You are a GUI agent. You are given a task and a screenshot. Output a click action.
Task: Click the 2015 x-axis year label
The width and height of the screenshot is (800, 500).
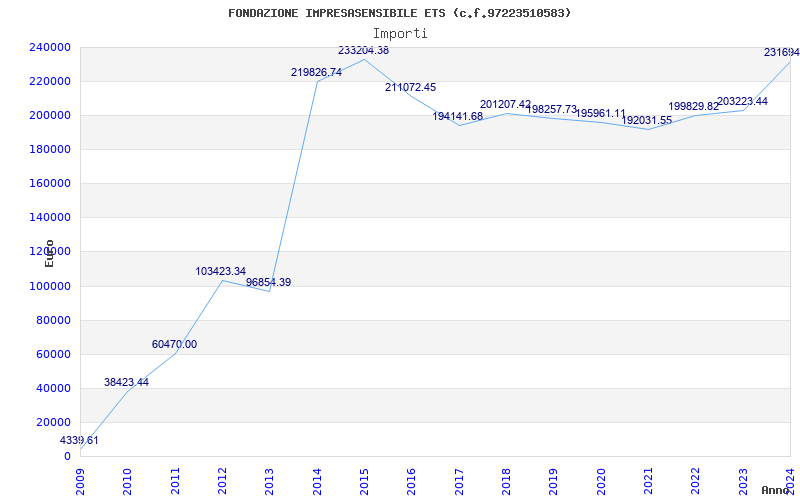pos(364,481)
